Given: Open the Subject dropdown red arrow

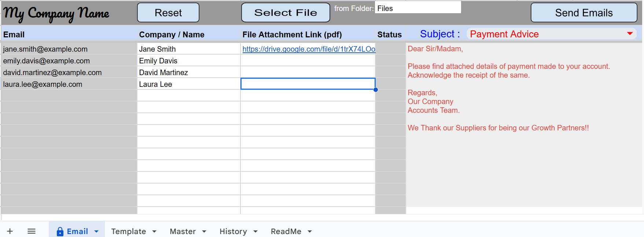Looking at the screenshot, I should tap(630, 34).
